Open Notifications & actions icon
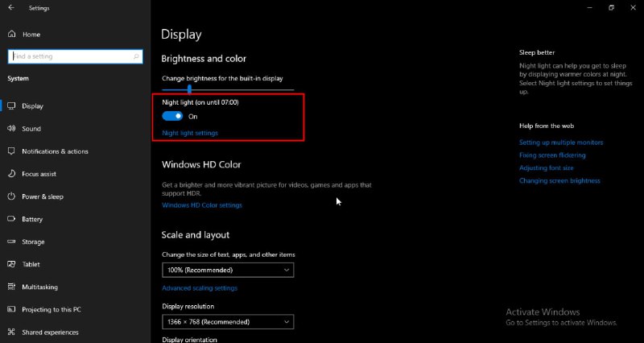 [x=11, y=151]
